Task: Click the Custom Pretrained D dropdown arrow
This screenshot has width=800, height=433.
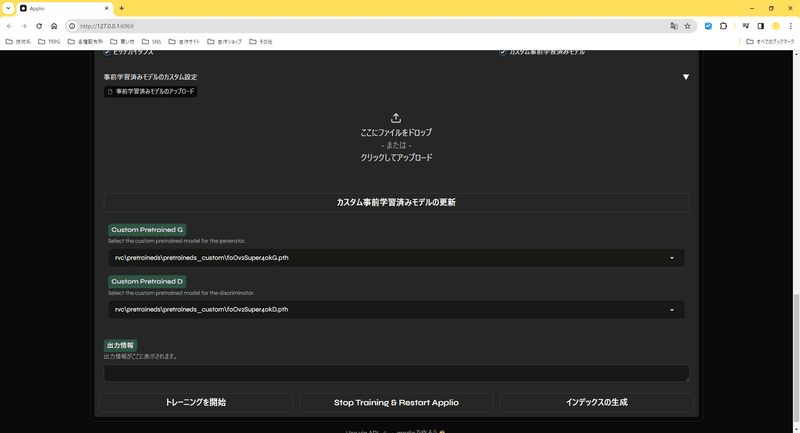Action: (672, 310)
